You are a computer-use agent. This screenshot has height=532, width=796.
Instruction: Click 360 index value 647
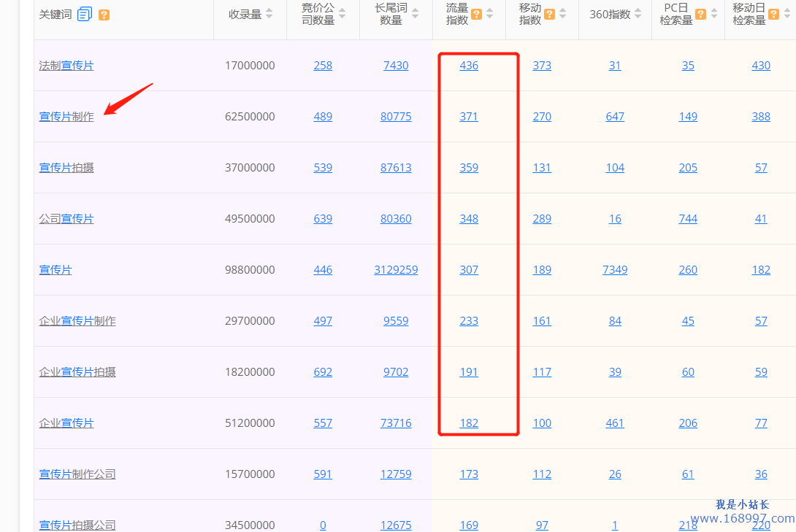(615, 117)
